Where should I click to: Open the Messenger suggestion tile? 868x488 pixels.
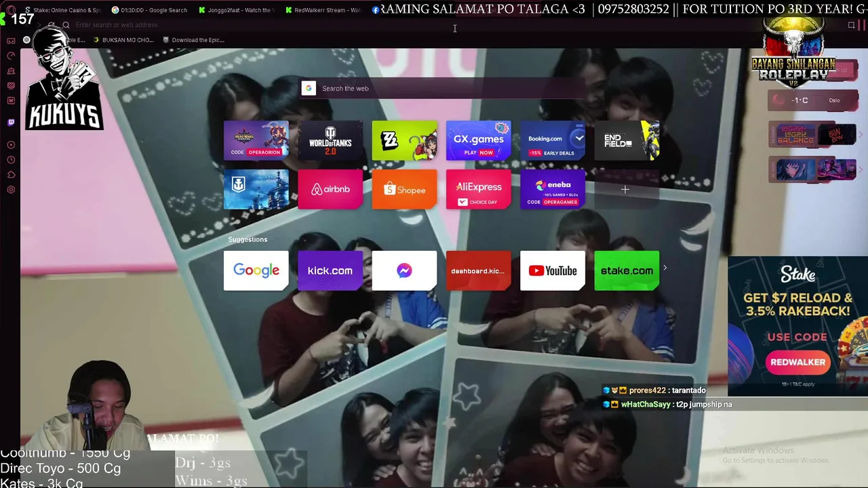coord(404,270)
